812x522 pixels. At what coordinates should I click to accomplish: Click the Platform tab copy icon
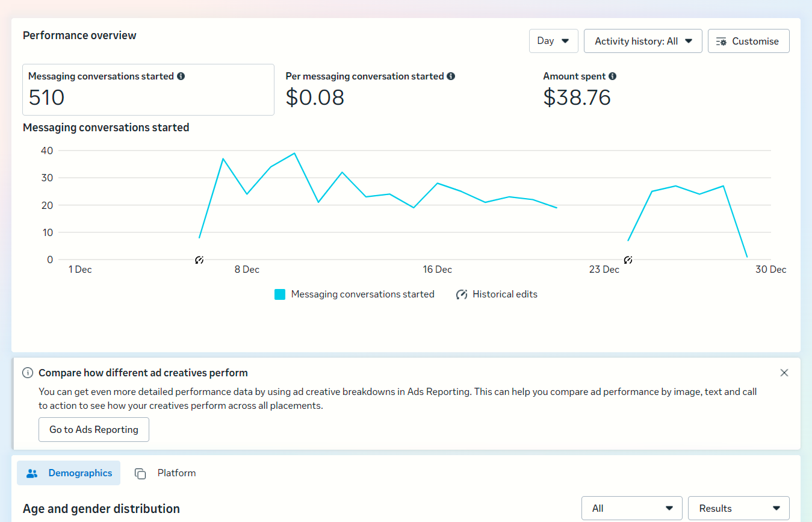click(x=140, y=474)
